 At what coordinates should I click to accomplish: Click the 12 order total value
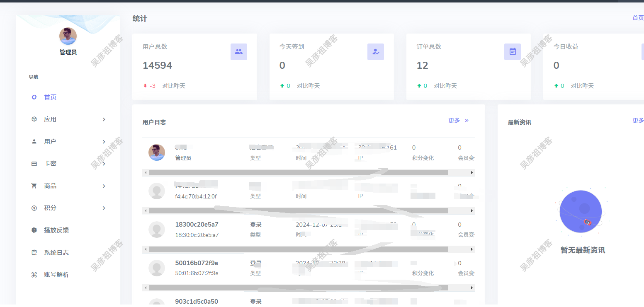pos(422,65)
